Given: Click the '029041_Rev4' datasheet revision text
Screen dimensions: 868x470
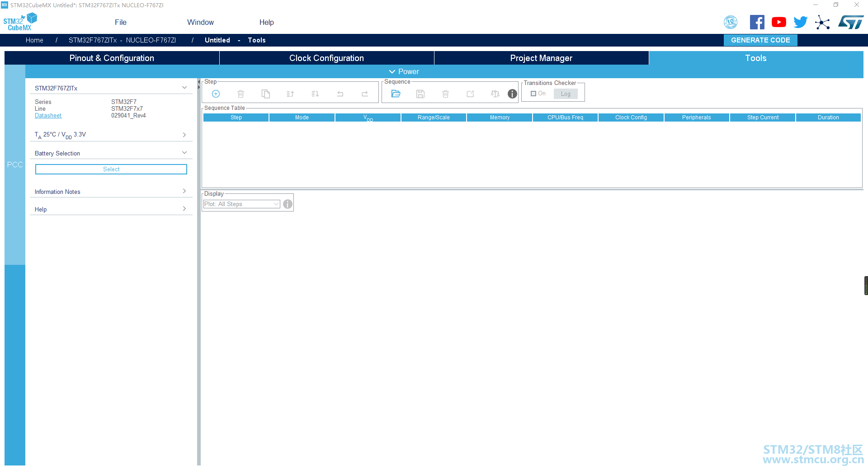Looking at the screenshot, I should tap(128, 116).
